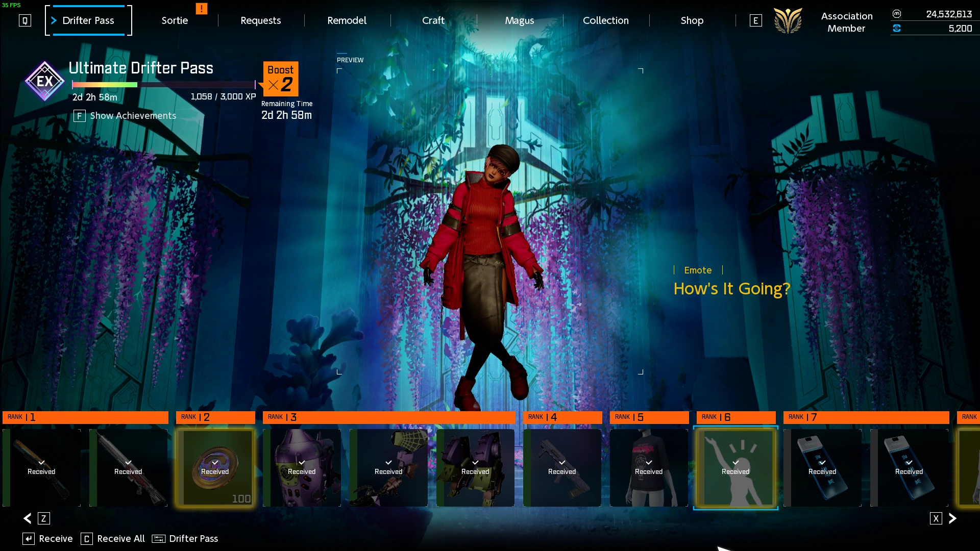Select the Rank 4 gun reward tile
Image resolution: width=980 pixels, height=551 pixels.
tap(562, 467)
